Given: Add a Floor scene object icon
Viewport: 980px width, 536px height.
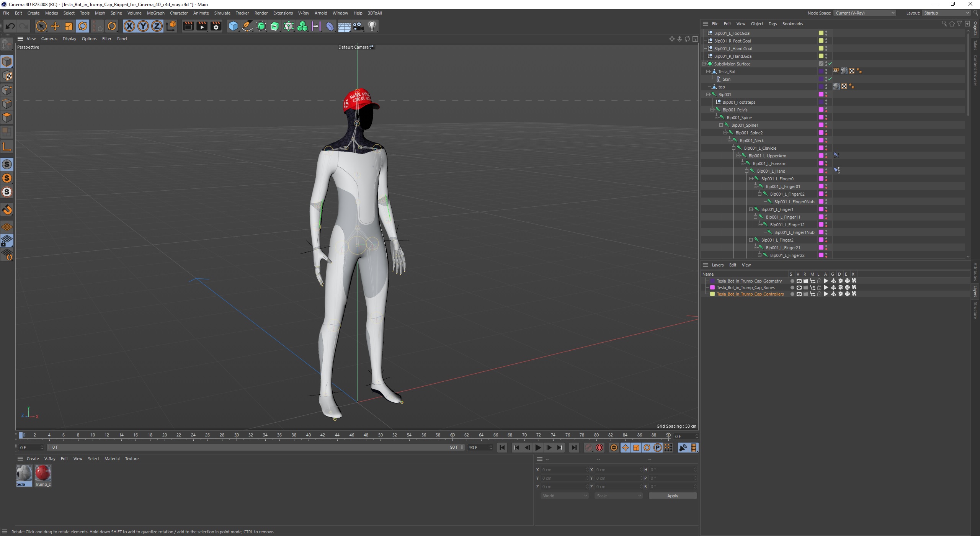Looking at the screenshot, I should (344, 26).
